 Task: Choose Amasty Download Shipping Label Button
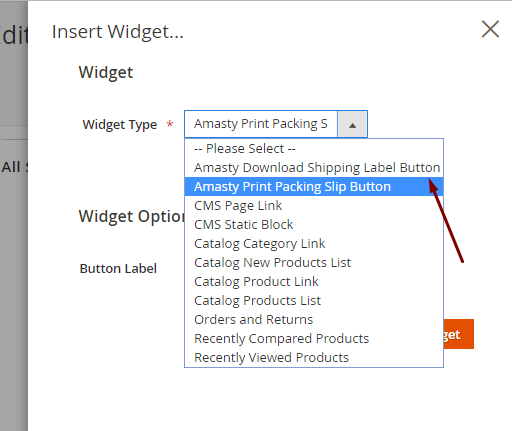tap(314, 167)
